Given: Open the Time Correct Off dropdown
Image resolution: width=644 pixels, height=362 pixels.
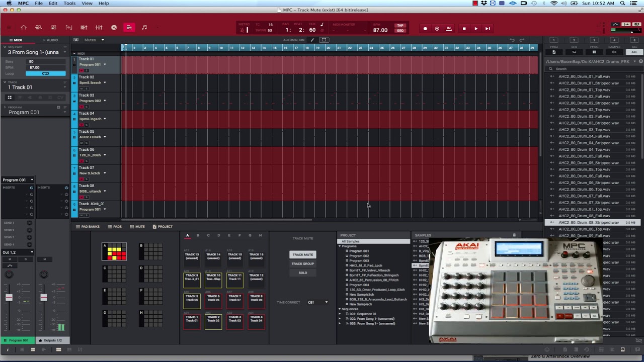Looking at the screenshot, I should (317, 302).
